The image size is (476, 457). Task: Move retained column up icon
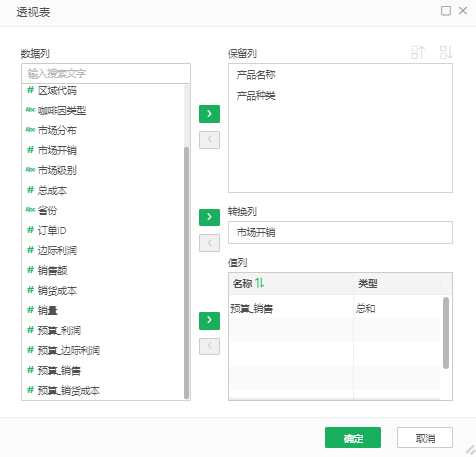418,52
